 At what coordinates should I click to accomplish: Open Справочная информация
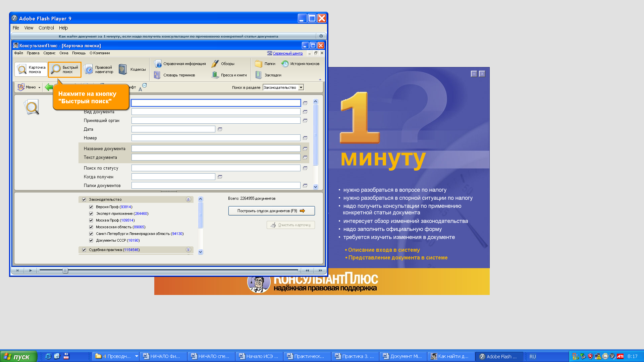[180, 64]
